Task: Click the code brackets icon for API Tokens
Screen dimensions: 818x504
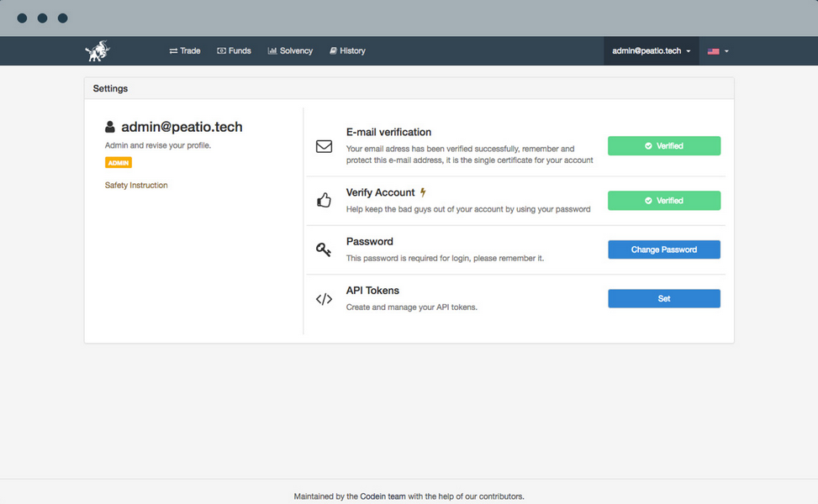Action: pyautogui.click(x=324, y=299)
